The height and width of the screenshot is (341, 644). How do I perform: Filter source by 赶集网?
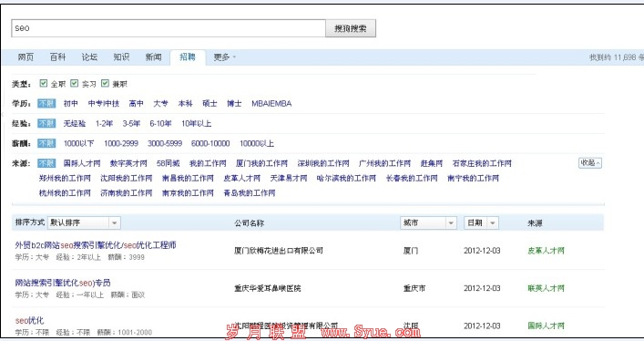tap(432, 163)
